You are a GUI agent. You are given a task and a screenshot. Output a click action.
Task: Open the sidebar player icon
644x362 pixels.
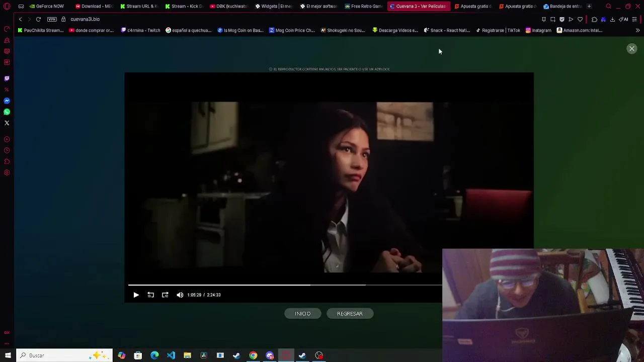coord(7,139)
